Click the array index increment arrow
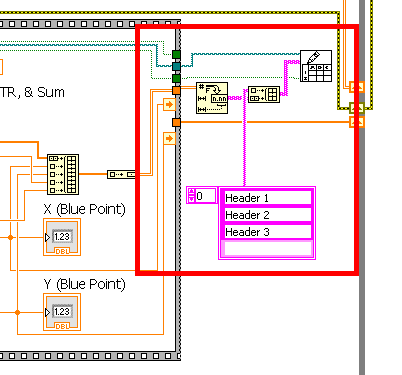 point(191,192)
